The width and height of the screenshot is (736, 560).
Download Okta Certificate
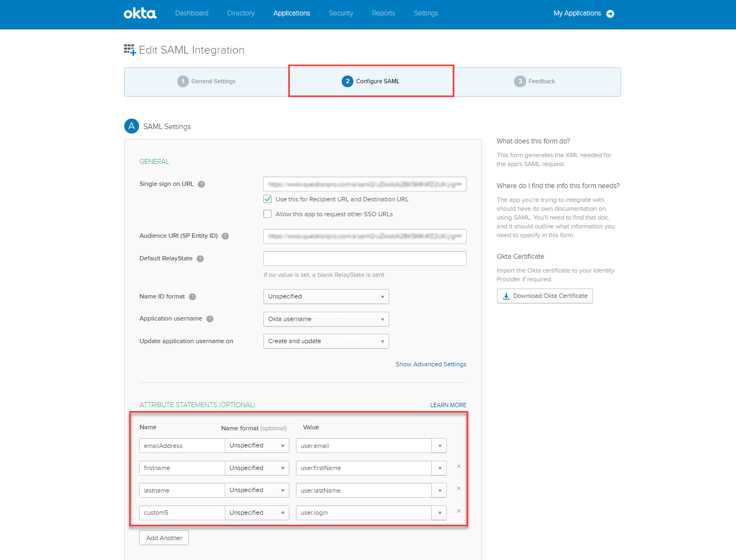544,296
